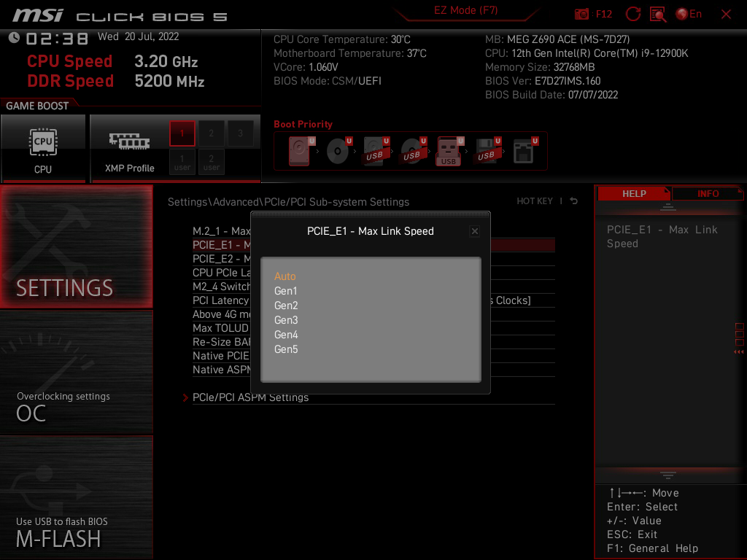Click the refresh/reset circular arrow icon

click(632, 14)
